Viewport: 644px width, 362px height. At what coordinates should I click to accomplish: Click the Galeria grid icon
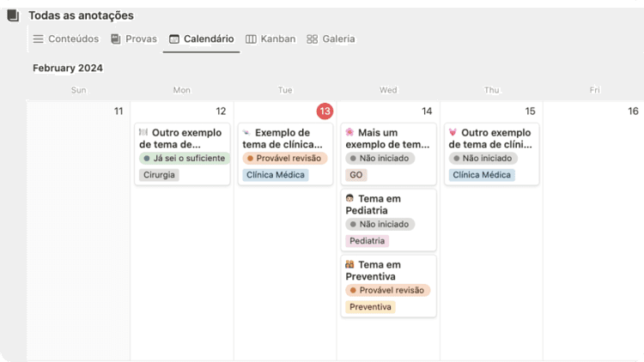tap(312, 39)
